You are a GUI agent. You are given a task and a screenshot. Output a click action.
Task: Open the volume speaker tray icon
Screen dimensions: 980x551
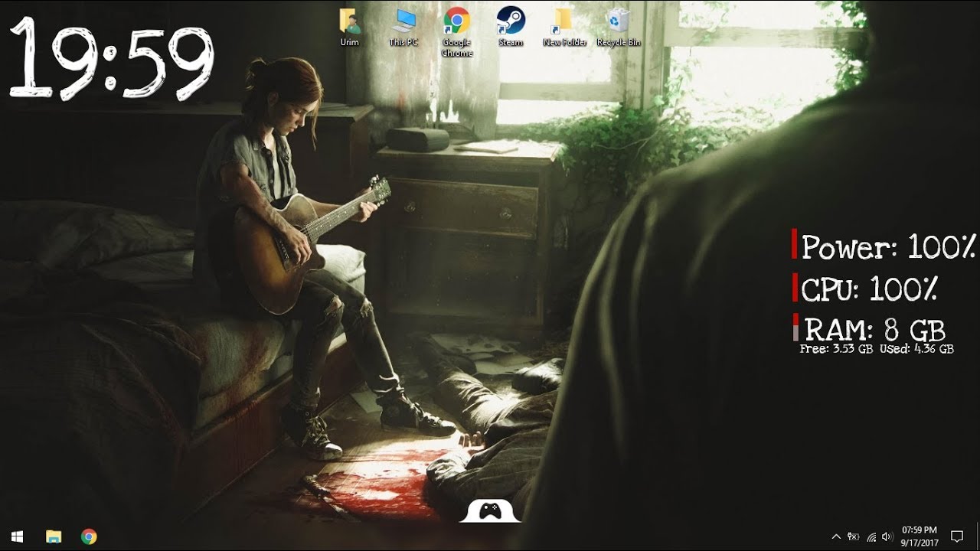(x=887, y=536)
